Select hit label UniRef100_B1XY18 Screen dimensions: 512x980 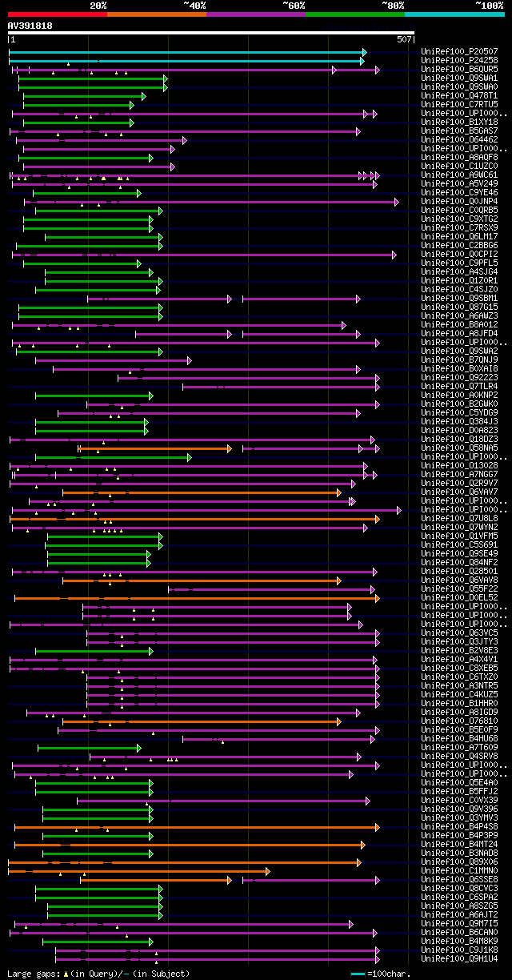(x=459, y=122)
